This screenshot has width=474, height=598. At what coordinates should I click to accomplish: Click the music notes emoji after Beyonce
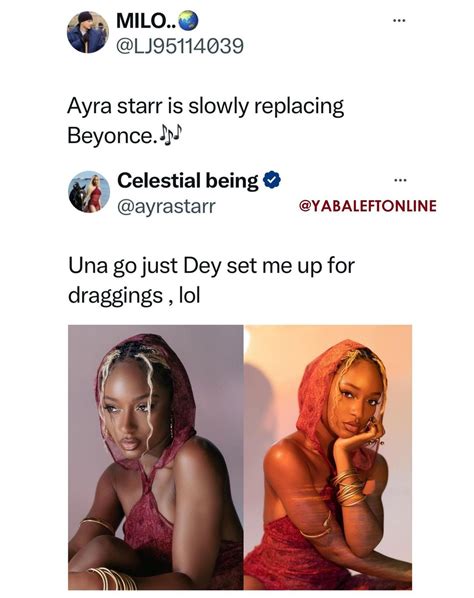click(171, 135)
